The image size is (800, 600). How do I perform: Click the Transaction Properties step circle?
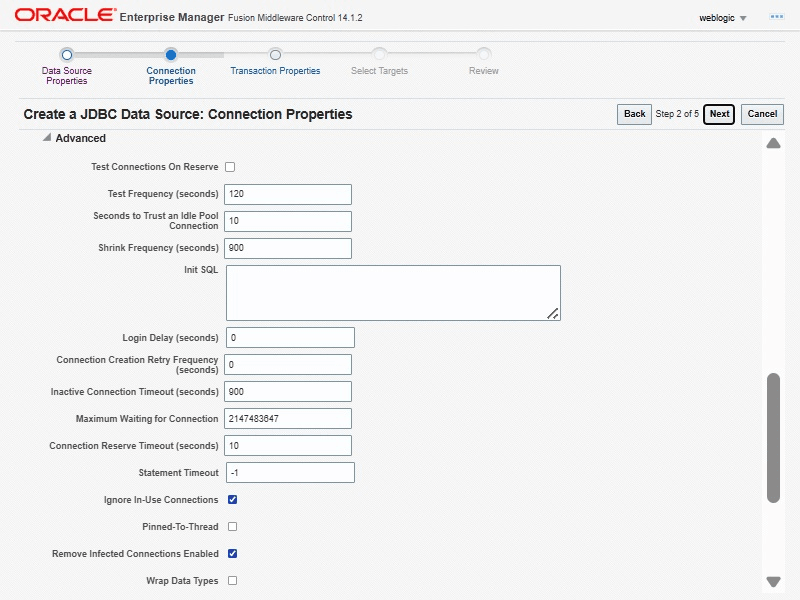click(x=275, y=55)
